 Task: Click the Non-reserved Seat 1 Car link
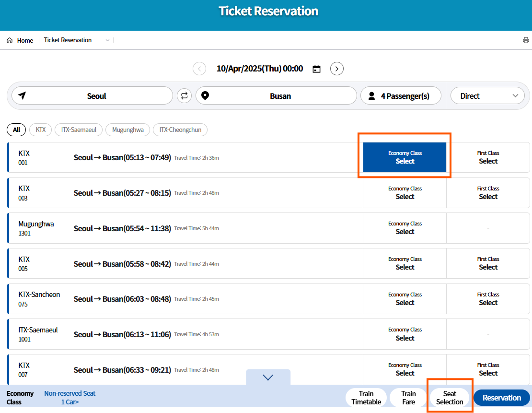[x=69, y=398]
